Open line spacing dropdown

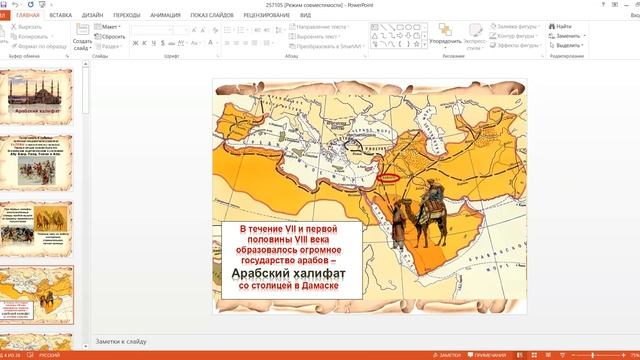(279, 30)
